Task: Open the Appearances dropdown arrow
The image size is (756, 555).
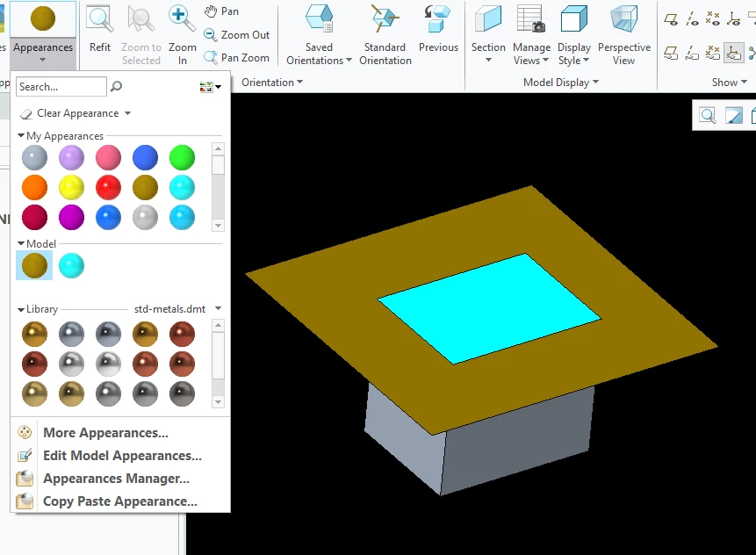Action: (42, 61)
